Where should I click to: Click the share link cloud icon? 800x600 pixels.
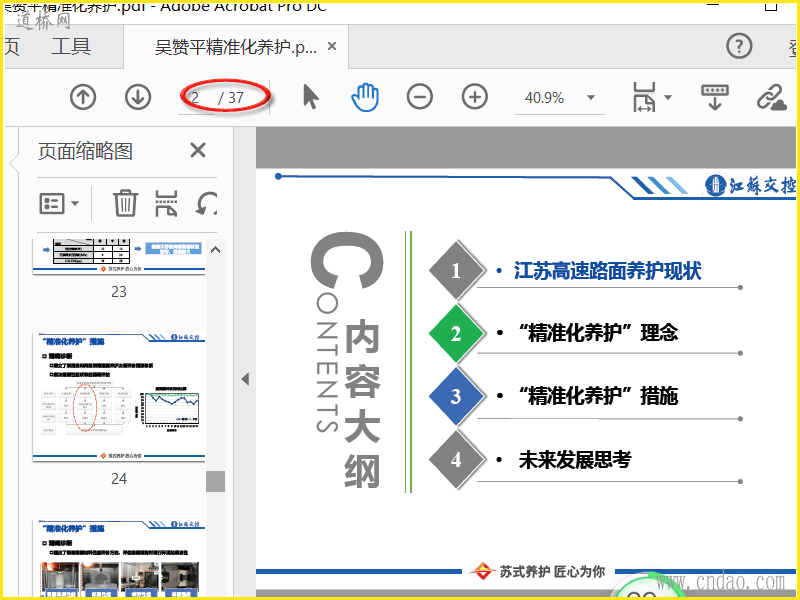tap(771, 97)
